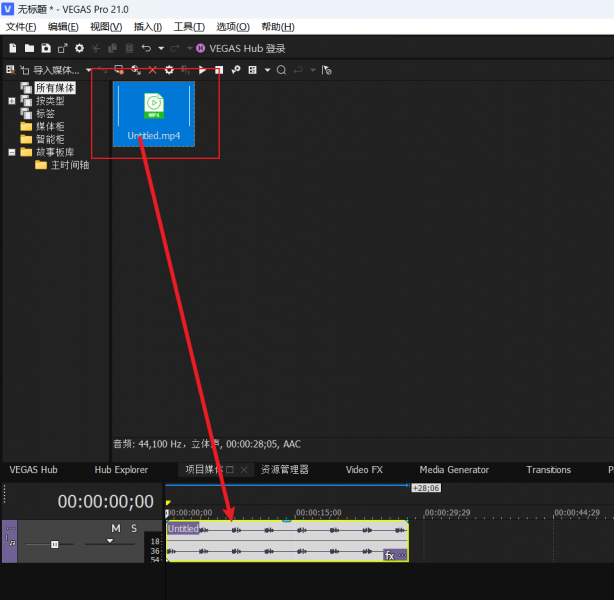Viewport: 614px width, 600px height.
Task: Save the project using the disk icon
Action: point(46,48)
